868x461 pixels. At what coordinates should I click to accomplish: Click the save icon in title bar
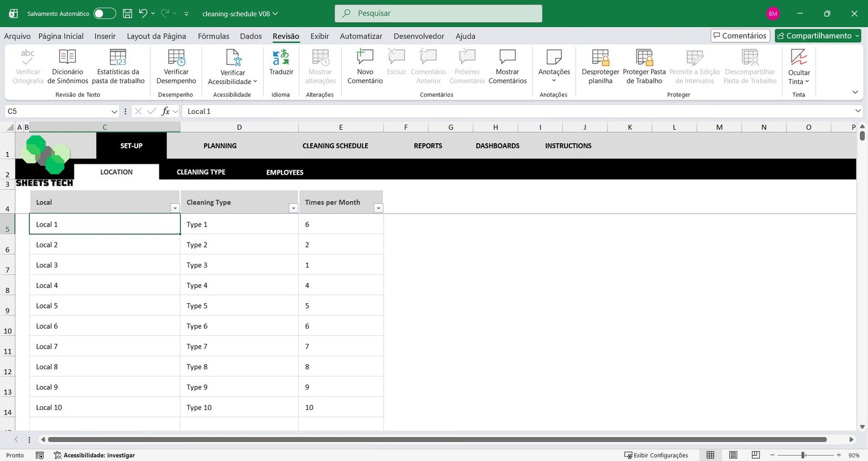pos(127,14)
